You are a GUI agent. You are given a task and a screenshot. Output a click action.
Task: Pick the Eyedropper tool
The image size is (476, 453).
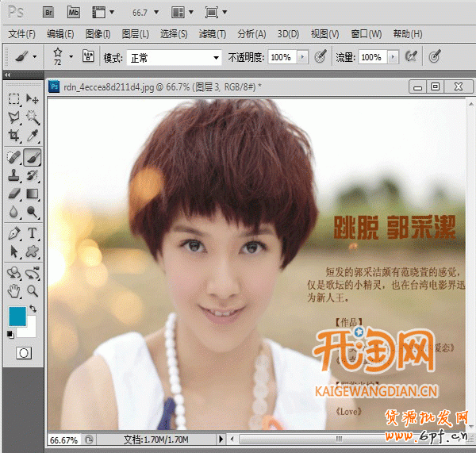33,136
